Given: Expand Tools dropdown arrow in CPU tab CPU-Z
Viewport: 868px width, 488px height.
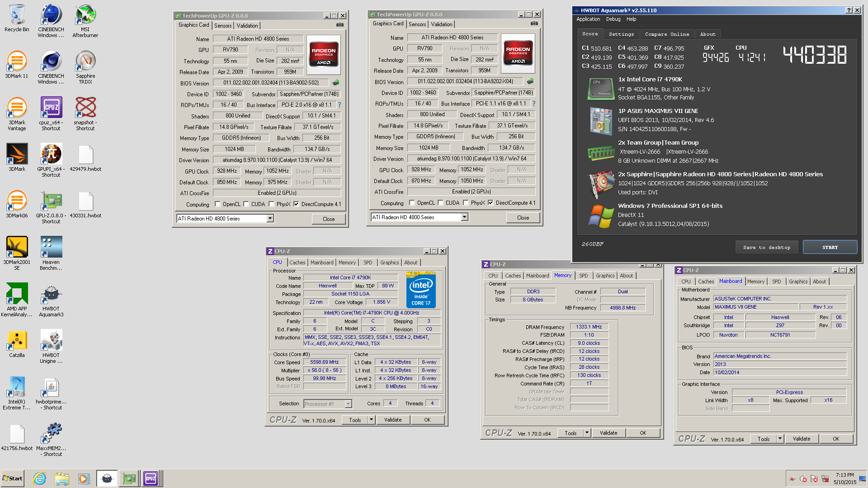Looking at the screenshot, I should pos(371,420).
